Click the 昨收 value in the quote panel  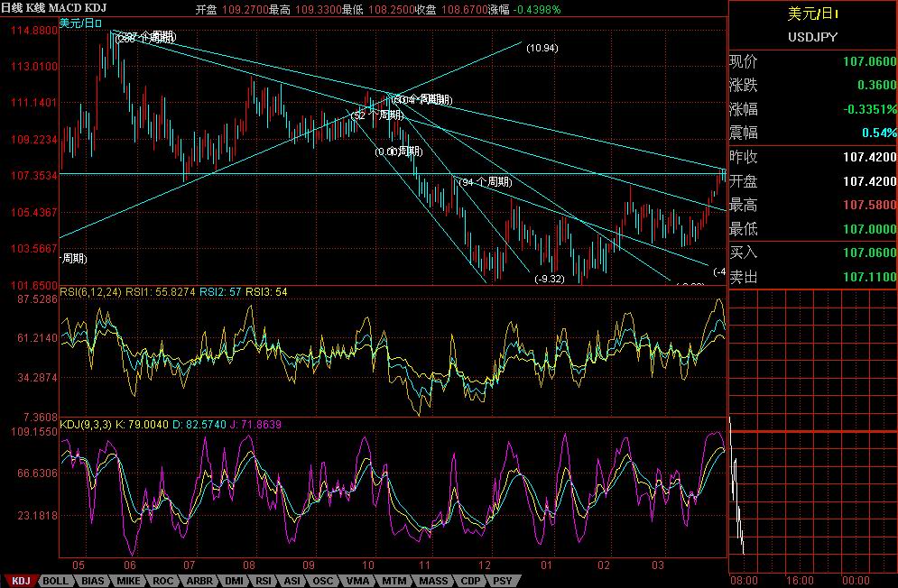click(869, 157)
